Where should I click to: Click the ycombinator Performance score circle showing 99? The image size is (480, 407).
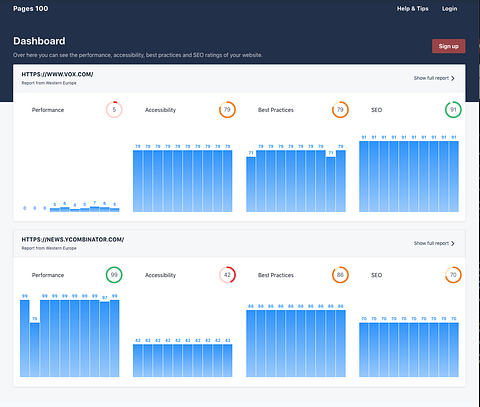[x=114, y=275]
